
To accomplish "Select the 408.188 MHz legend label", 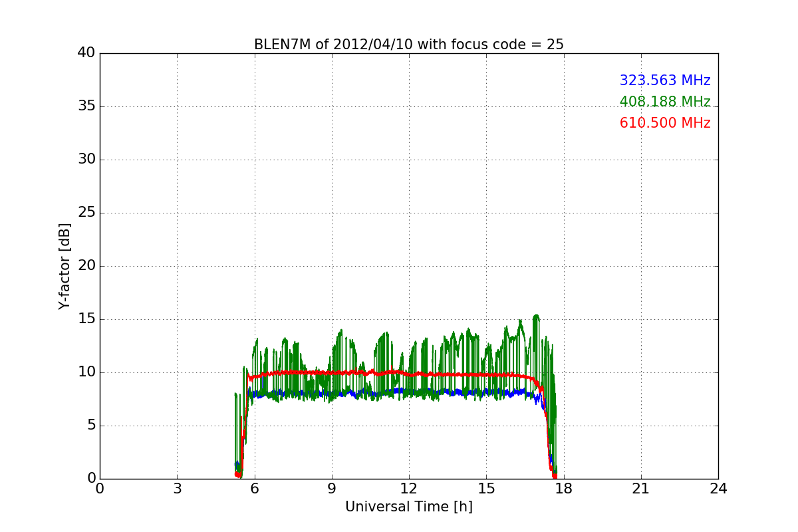I will [x=665, y=102].
